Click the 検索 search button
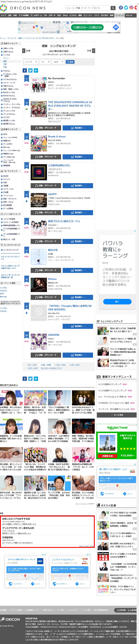 [x=70, y=62]
